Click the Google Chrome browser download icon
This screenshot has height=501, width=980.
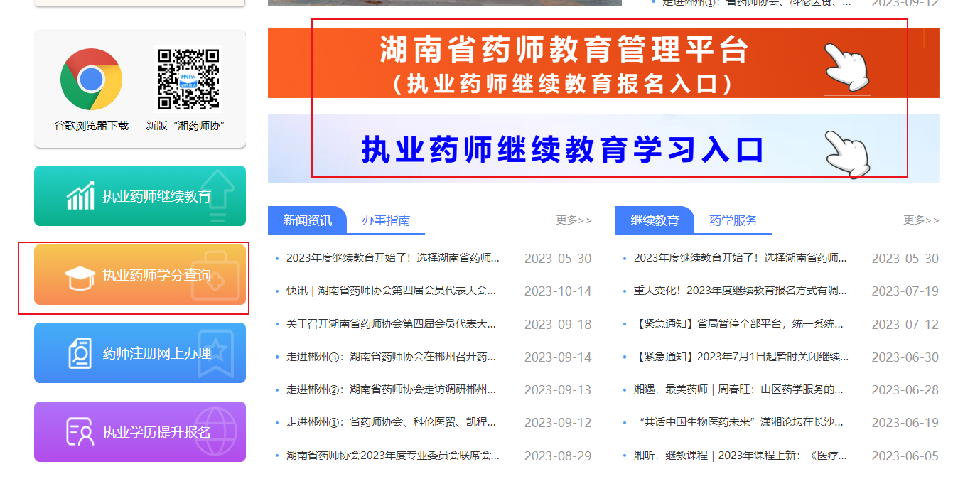91,80
